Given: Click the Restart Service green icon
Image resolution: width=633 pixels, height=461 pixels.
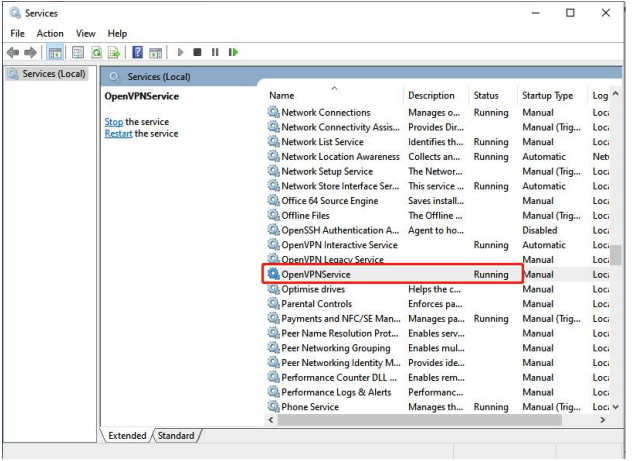Looking at the screenshot, I should click(x=233, y=52).
